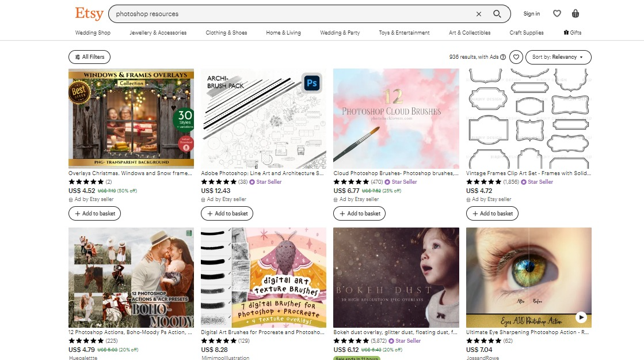Open the shopping basket icon
644x360 pixels.
(576, 14)
